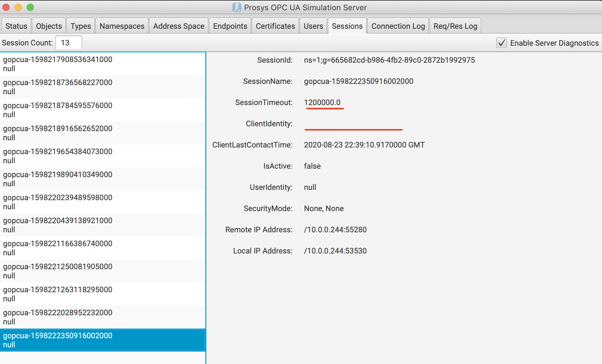View the Connection Log tab
Image resolution: width=602 pixels, height=364 pixels.
click(398, 26)
